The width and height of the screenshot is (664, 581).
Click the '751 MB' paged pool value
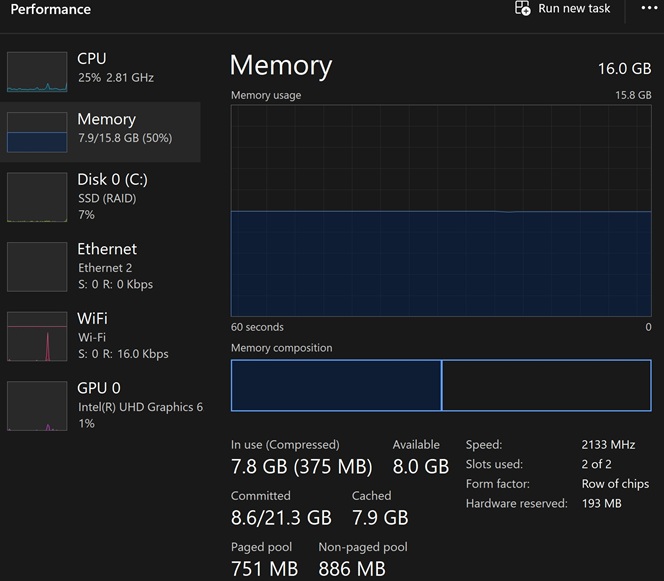point(264,569)
